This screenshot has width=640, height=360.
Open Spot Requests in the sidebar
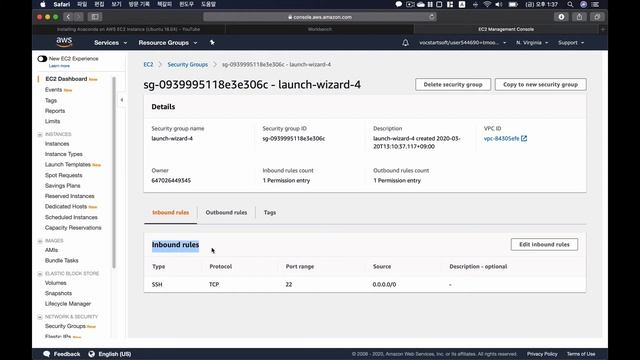[64, 175]
